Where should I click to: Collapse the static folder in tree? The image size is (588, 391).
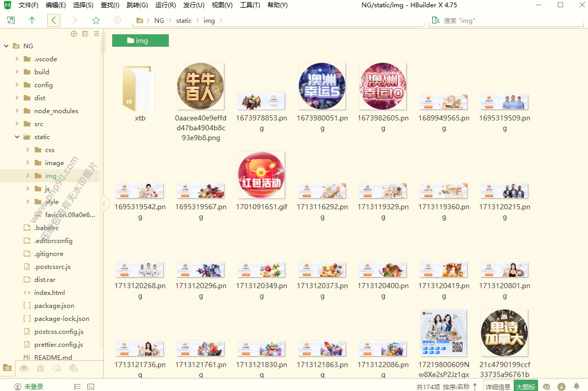tap(17, 137)
